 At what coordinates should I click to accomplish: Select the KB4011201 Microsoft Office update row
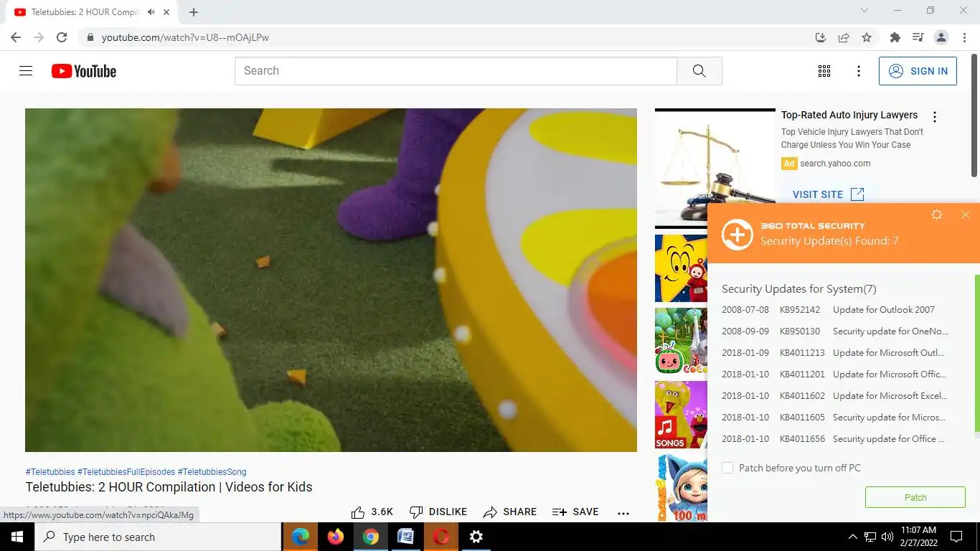tap(835, 375)
